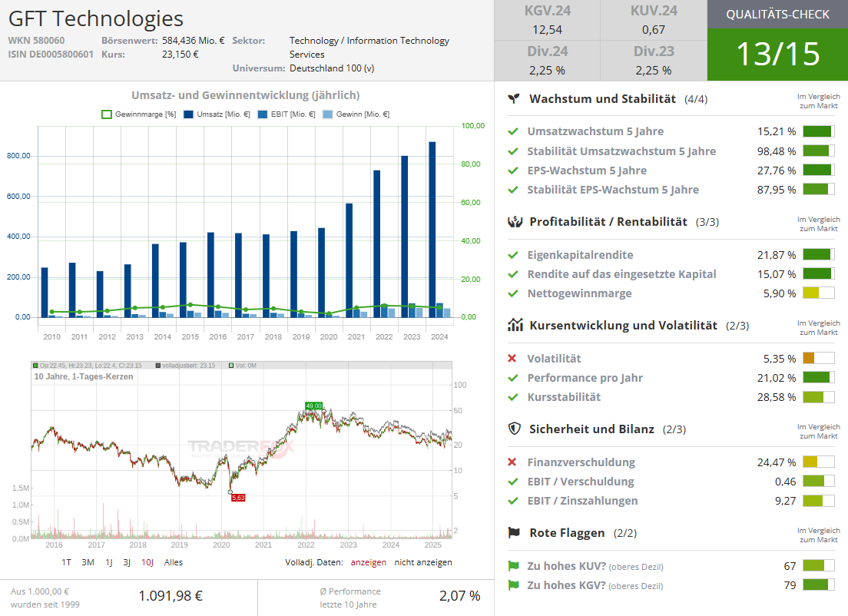The width and height of the screenshot is (848, 616).
Task: Click the Kursentwicklung und Volatilität chart icon
Action: click(515, 325)
